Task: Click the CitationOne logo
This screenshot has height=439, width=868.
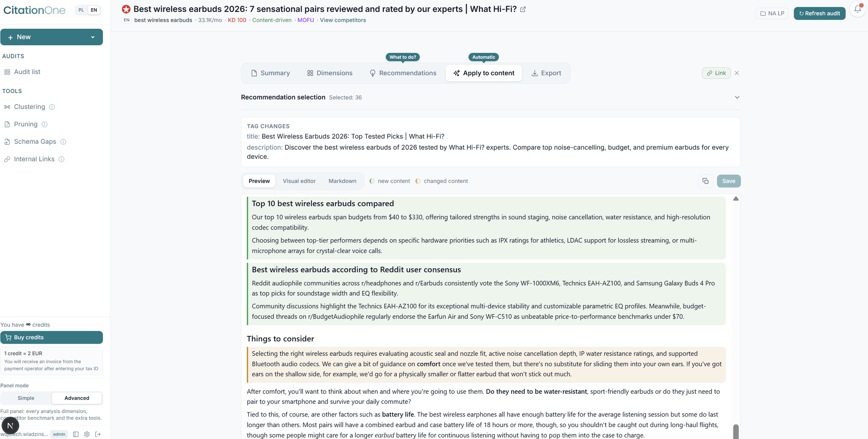Action: (x=34, y=10)
